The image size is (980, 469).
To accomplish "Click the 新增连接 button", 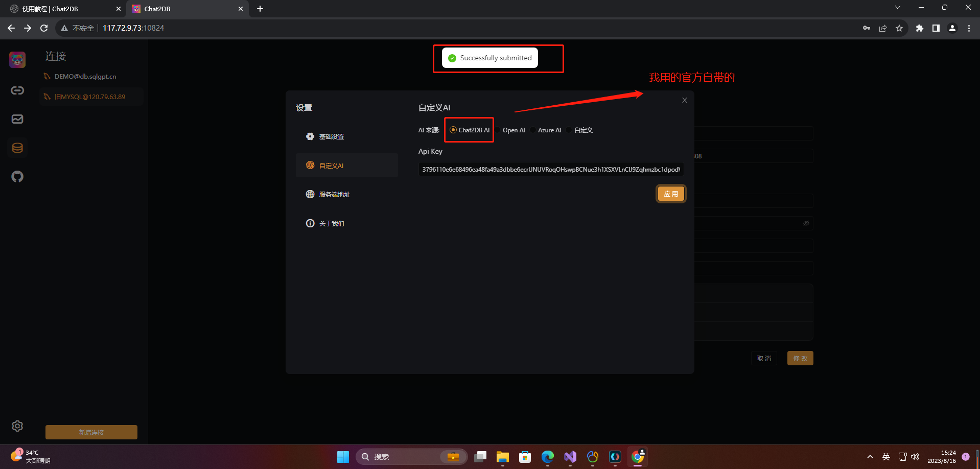I will tap(91, 432).
